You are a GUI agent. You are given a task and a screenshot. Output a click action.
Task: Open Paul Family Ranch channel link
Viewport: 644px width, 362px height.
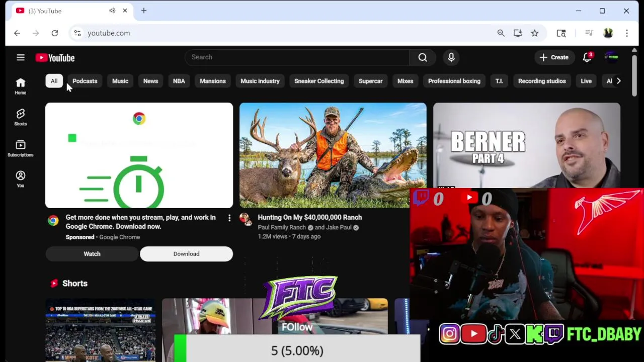(x=282, y=227)
